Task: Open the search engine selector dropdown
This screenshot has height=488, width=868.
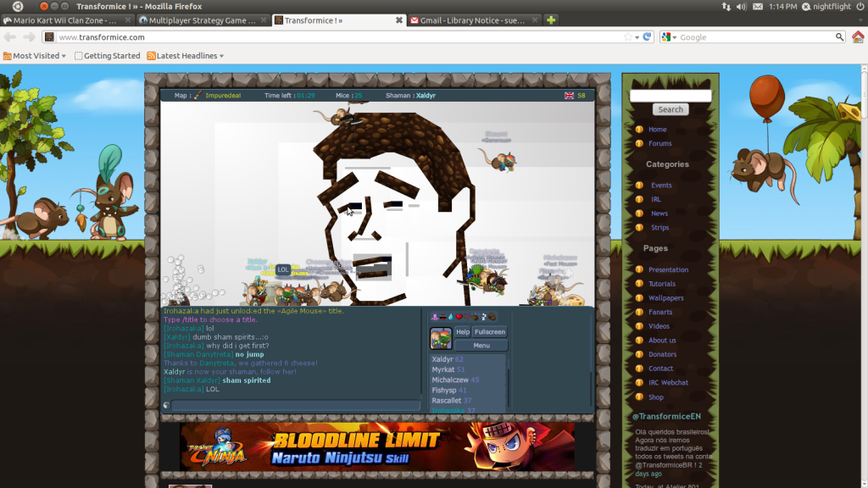Action: click(669, 37)
